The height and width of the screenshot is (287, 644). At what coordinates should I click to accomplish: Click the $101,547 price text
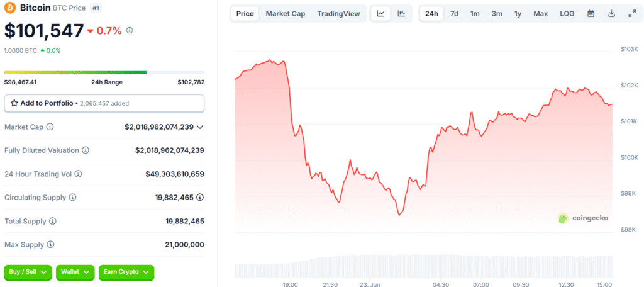pos(44,31)
